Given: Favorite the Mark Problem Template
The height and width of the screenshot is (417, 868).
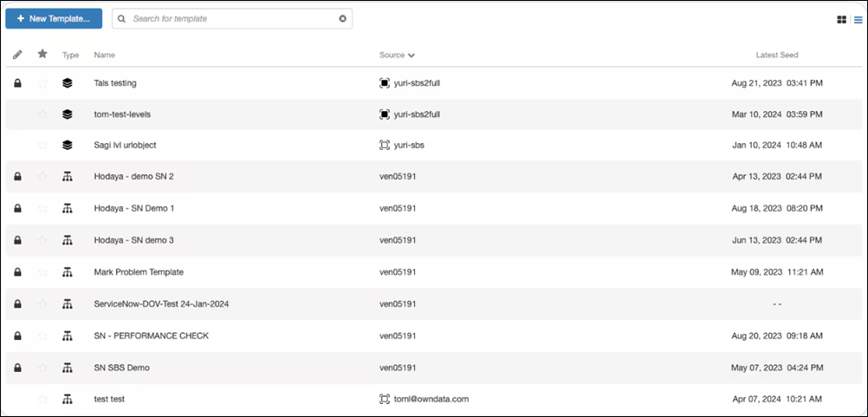Looking at the screenshot, I should pos(42,272).
